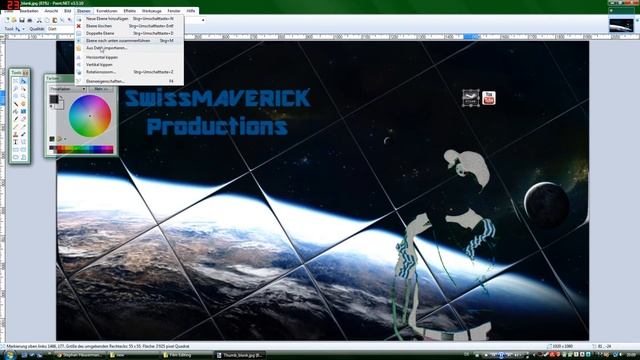Select the Gradient tool
The width and height of the screenshot is (640, 360).
coord(23,111)
